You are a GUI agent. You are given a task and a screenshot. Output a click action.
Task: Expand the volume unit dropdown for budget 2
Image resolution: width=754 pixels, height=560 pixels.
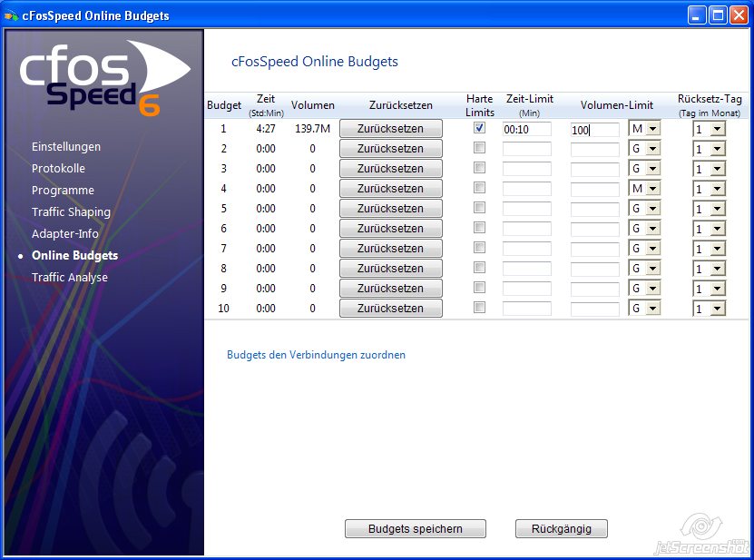(x=644, y=149)
